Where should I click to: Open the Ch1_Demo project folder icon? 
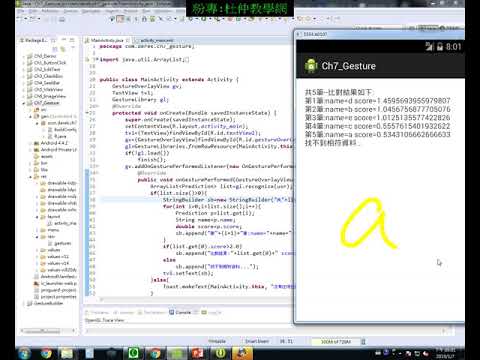point(30,56)
